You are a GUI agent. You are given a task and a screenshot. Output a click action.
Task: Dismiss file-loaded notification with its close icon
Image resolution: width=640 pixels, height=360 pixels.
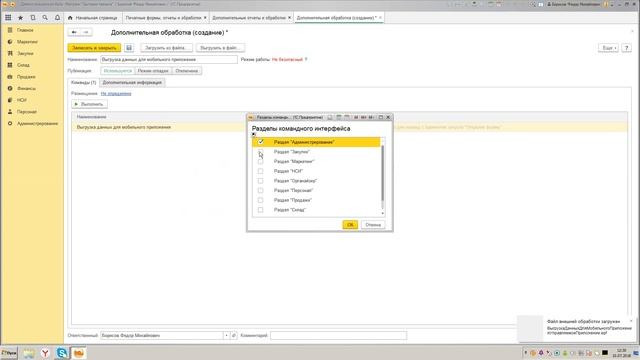click(631, 321)
